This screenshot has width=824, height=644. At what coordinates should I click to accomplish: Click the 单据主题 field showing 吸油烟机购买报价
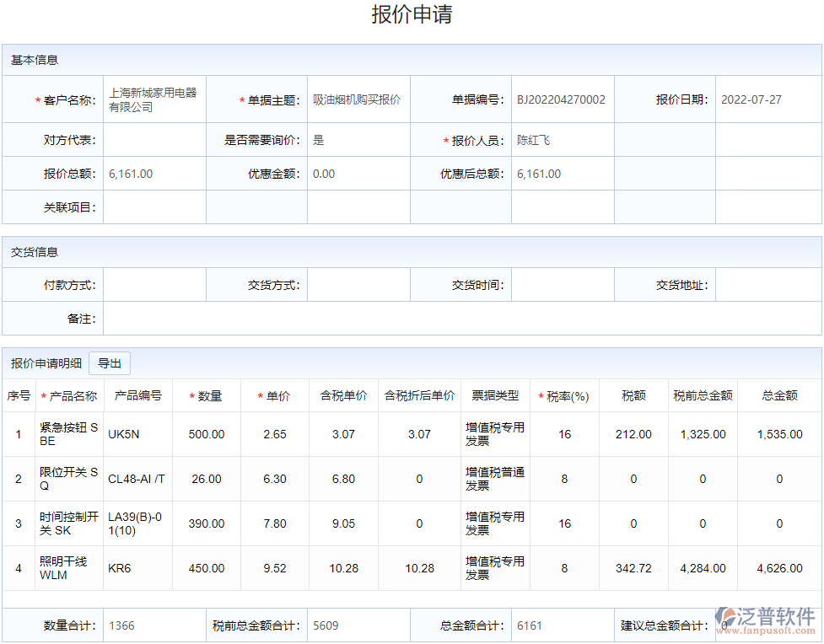pos(358,99)
